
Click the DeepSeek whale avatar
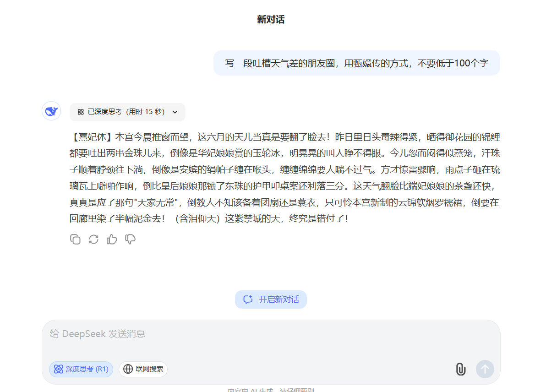[x=51, y=111]
